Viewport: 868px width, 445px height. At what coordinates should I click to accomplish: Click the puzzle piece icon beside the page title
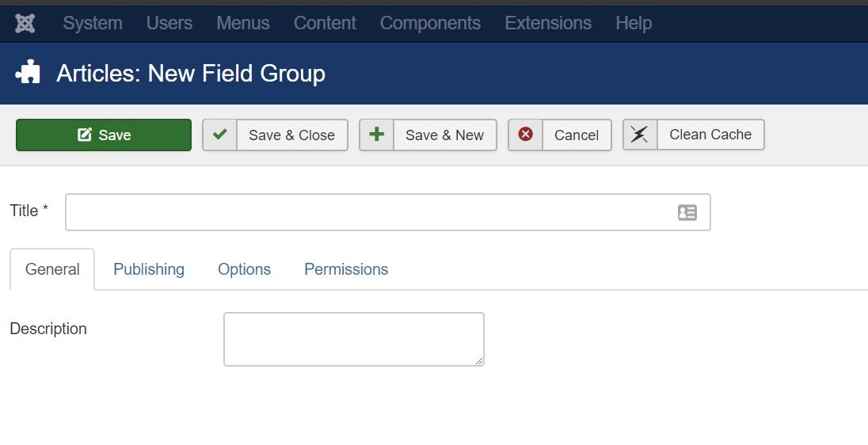coord(28,72)
